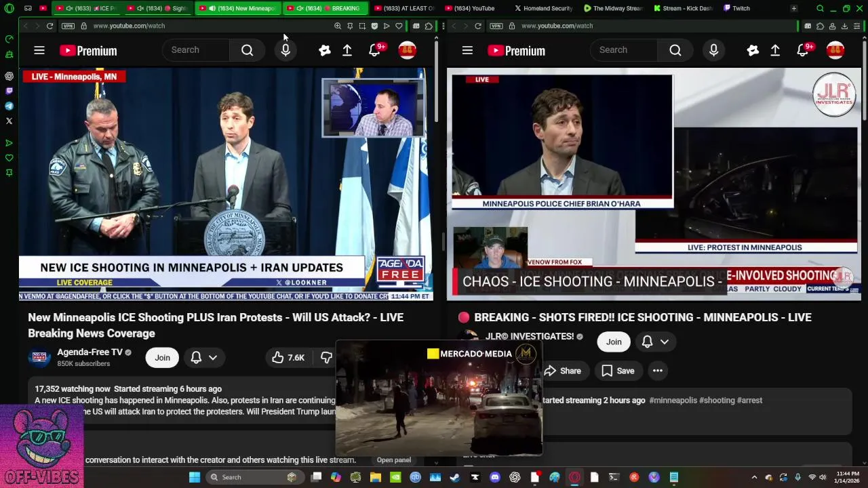The width and height of the screenshot is (868, 488).
Task: Click the Agenda-Free TV channel avatar
Action: point(39,358)
